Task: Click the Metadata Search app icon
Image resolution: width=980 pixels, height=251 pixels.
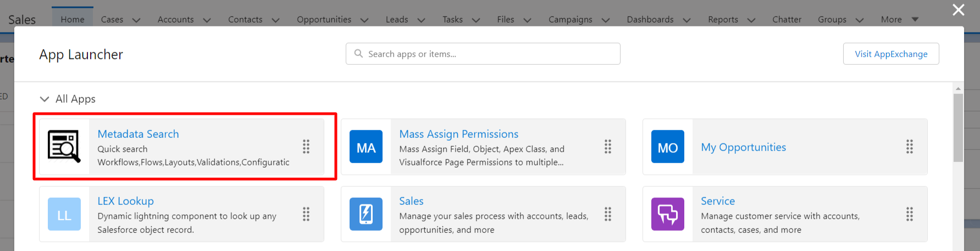Action: click(64, 147)
